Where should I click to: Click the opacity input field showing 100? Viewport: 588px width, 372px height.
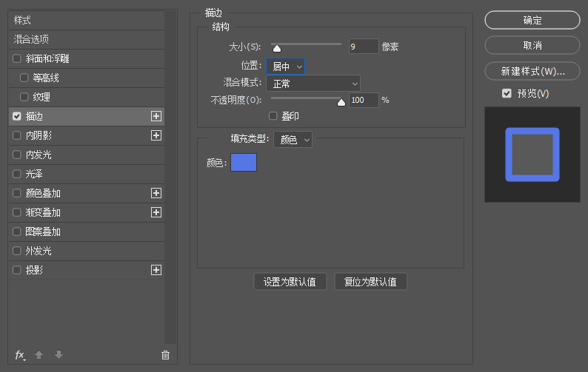click(x=364, y=100)
